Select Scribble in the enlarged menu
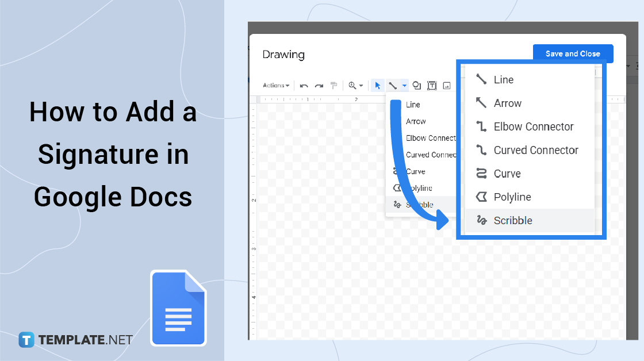This screenshot has height=361, width=644. [x=513, y=220]
